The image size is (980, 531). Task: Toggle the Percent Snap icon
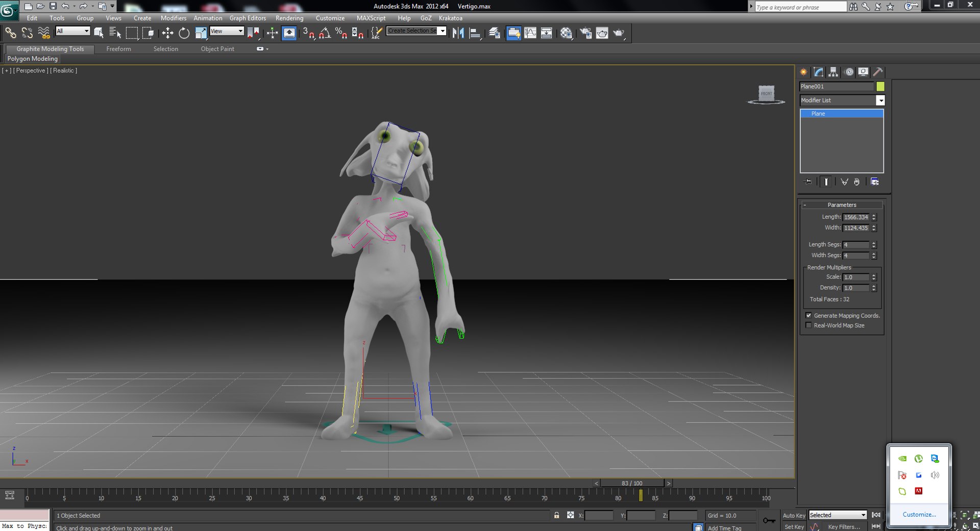click(341, 33)
